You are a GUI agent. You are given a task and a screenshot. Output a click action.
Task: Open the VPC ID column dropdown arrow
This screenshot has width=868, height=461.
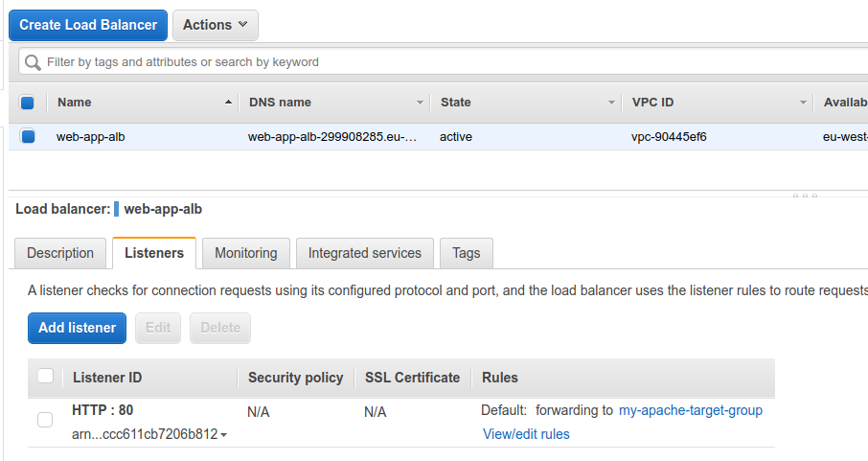803,103
